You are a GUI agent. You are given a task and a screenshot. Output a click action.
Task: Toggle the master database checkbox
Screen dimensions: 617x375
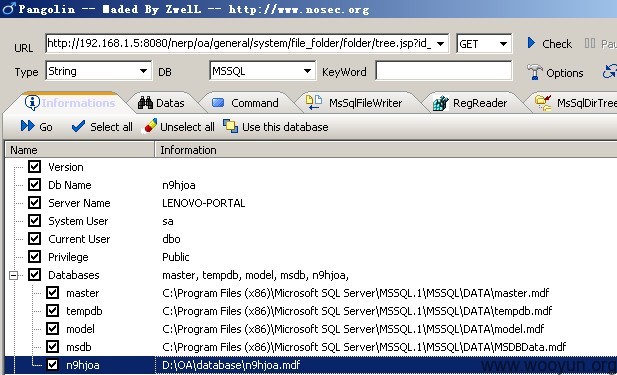(52, 293)
